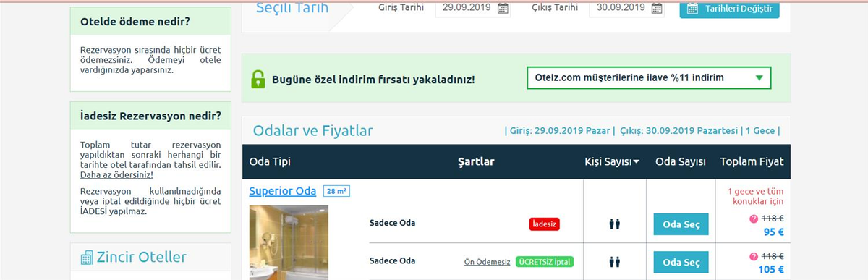
Task: Click the question mark beside the 105 € price
Action: (754, 255)
